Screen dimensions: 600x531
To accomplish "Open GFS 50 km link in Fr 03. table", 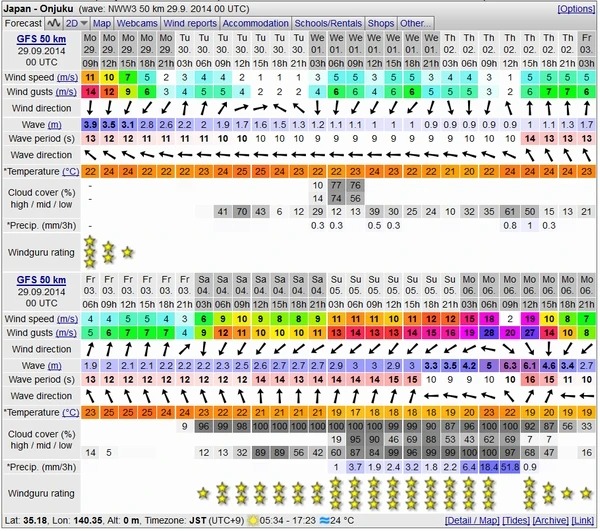I will point(41,280).
